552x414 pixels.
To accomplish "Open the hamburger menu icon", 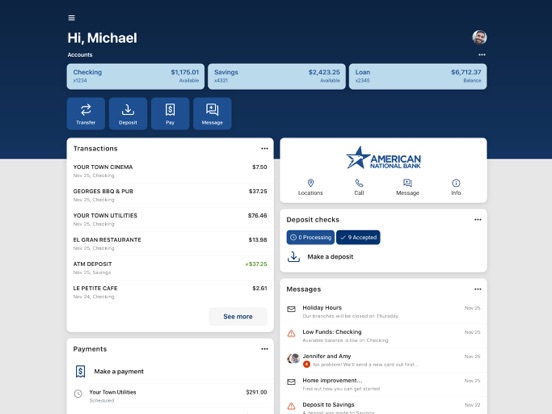I will (x=71, y=18).
